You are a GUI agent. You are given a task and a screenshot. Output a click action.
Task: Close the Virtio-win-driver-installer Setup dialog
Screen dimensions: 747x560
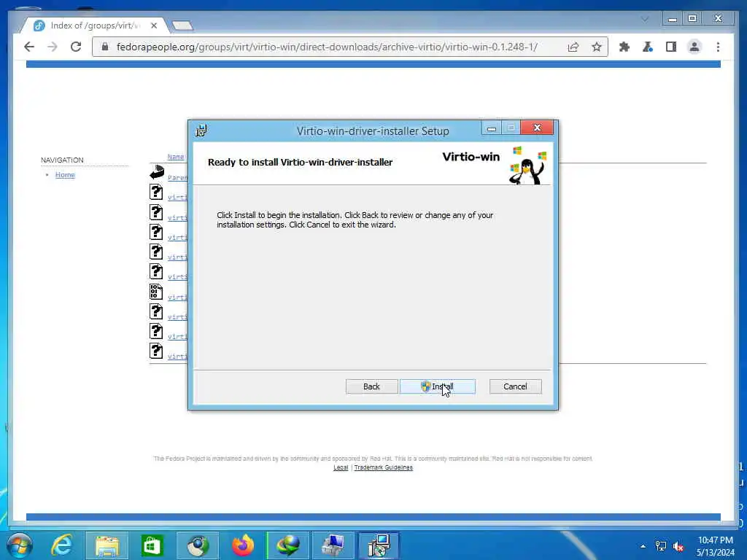pos(537,128)
